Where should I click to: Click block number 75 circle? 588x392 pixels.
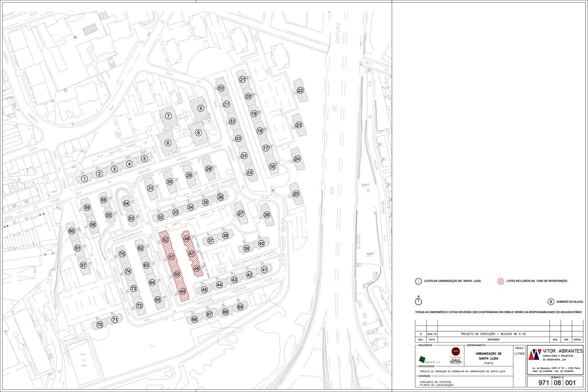click(x=122, y=254)
